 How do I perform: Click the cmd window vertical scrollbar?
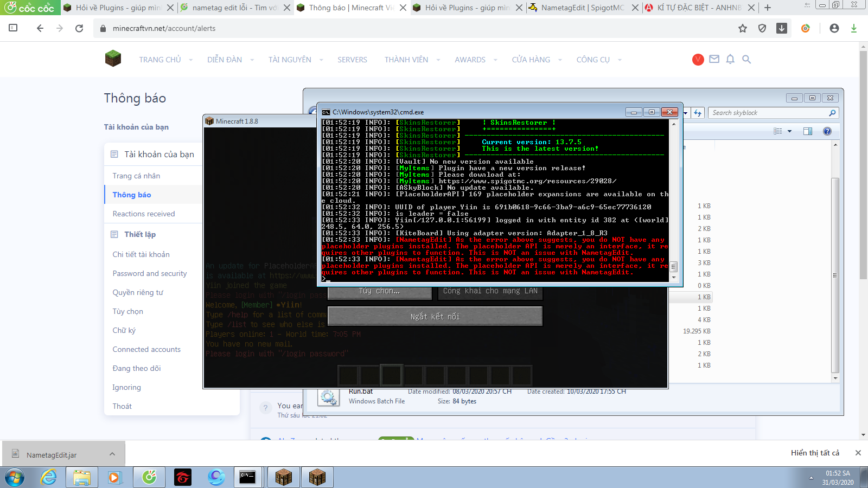coord(674,201)
